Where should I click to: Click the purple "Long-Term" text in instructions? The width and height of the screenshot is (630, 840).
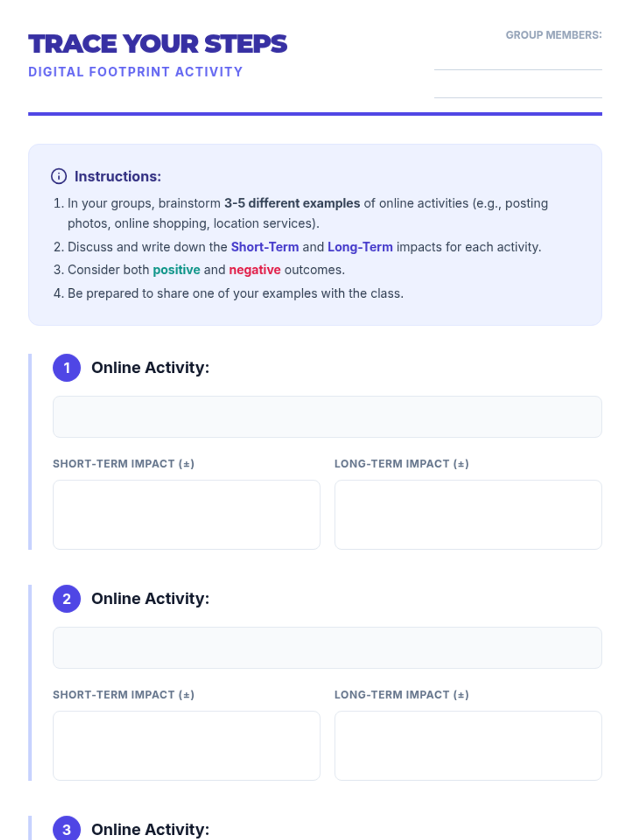coord(360,247)
